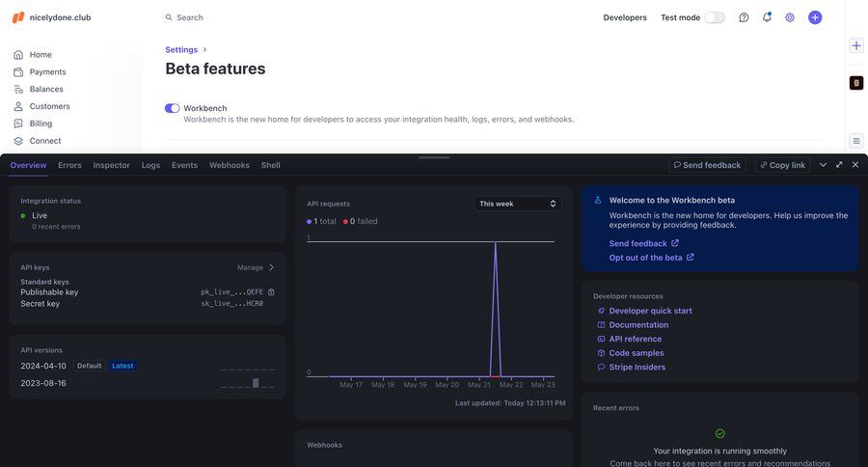Click the 2024-04-10 API version
Image resolution: width=868 pixels, height=467 pixels.
43,366
